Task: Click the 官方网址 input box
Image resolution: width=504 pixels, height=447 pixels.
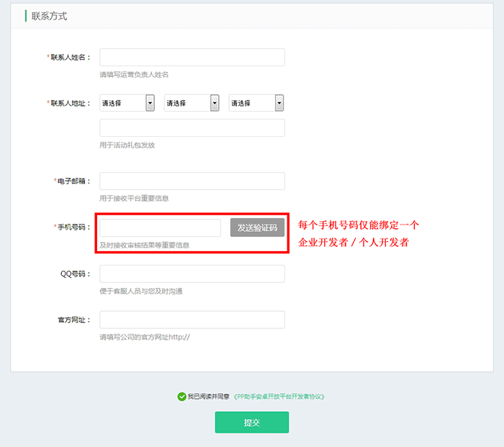Action: tap(192, 320)
